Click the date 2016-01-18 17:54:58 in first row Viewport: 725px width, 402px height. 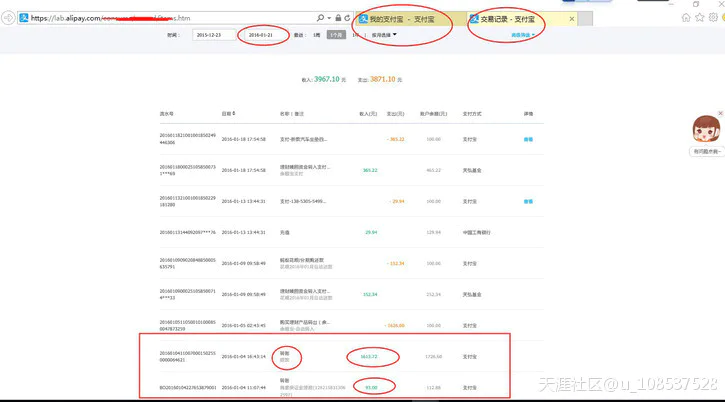(244, 139)
